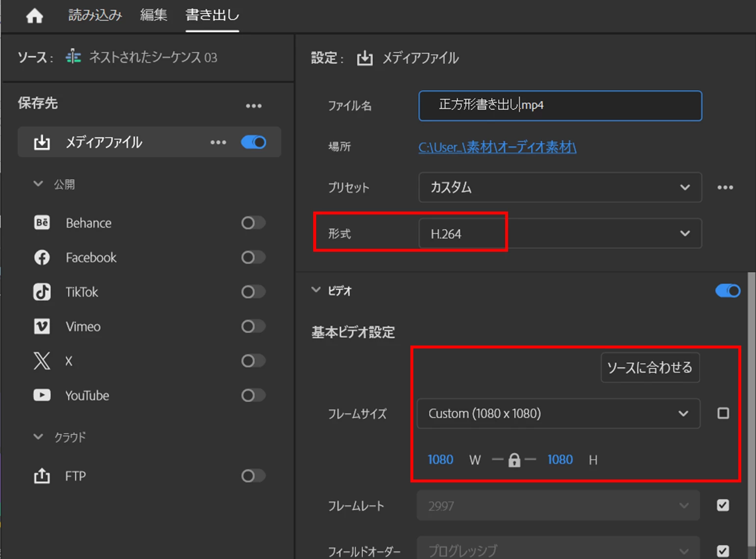Click the X logo icon
The width and height of the screenshot is (756, 559).
pos(42,361)
